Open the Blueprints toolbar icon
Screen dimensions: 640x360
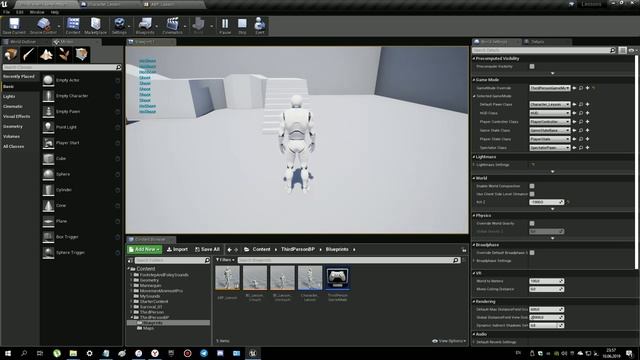(x=145, y=26)
